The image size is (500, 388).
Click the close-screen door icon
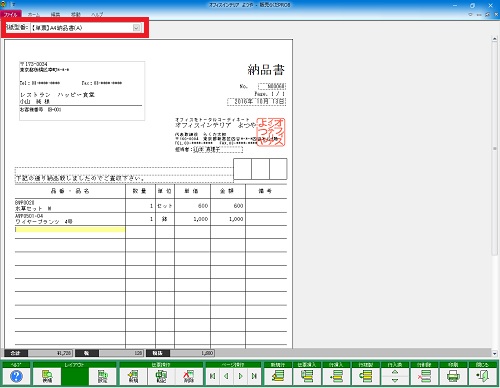pos(482,376)
